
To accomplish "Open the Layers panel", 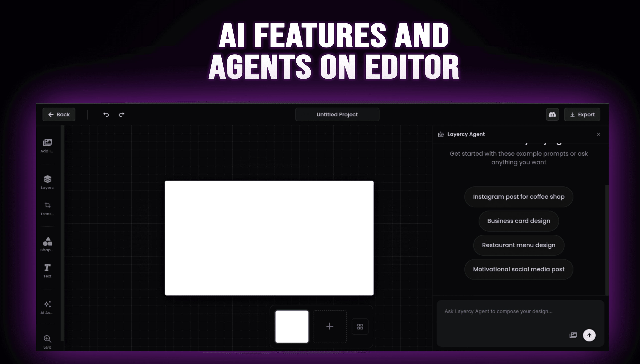I will click(47, 181).
